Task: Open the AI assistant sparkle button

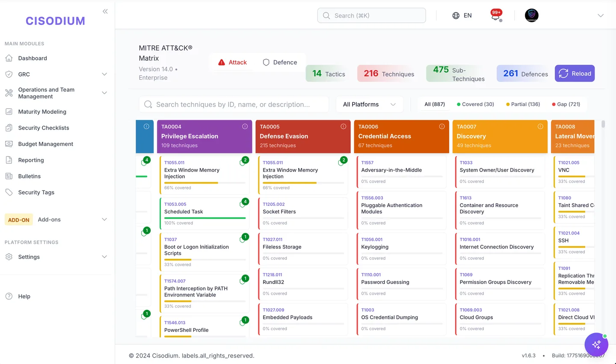Action: [x=596, y=344]
